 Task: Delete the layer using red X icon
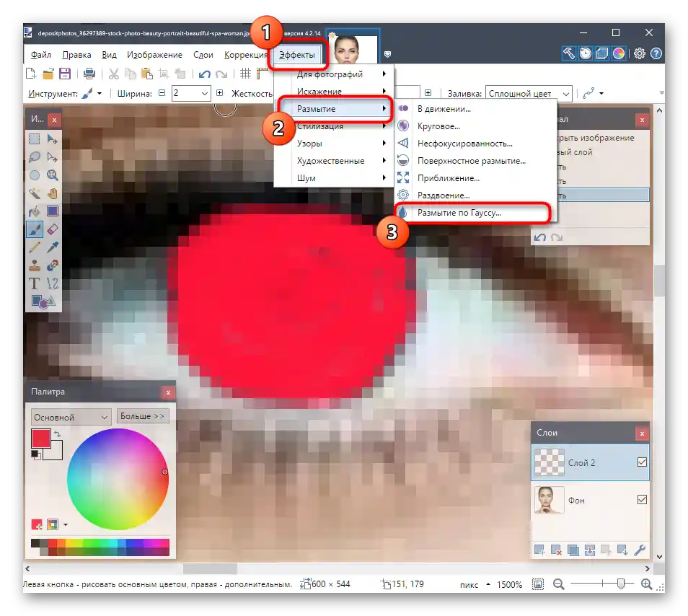[556, 550]
